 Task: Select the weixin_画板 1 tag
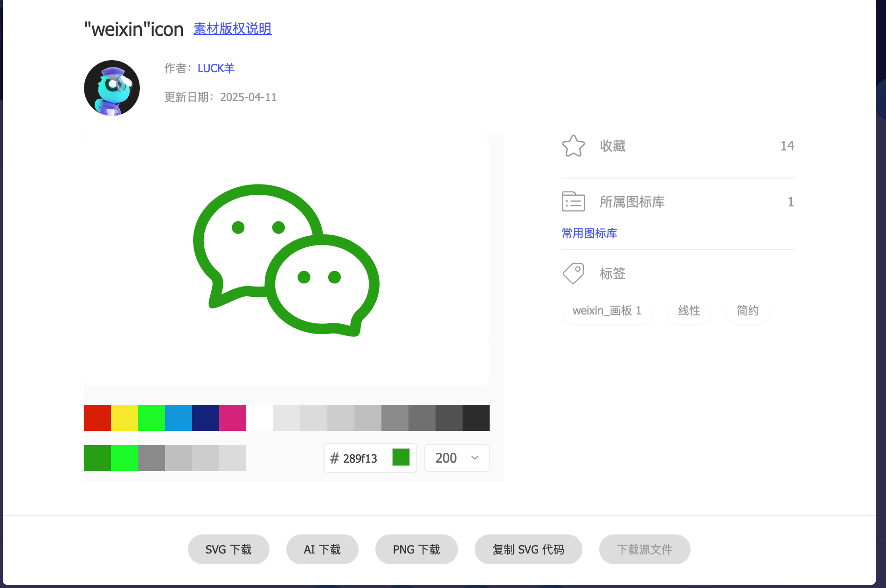pyautogui.click(x=607, y=311)
